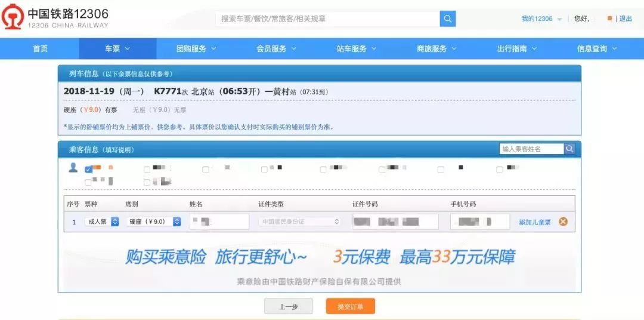
Task: Click the date 2018-11-19 text
Action: [89, 91]
